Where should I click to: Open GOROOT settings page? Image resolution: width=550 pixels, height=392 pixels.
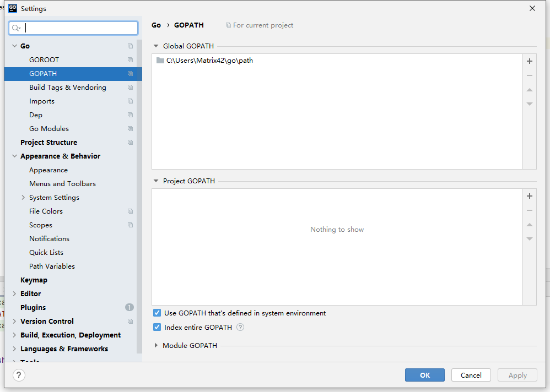(44, 60)
